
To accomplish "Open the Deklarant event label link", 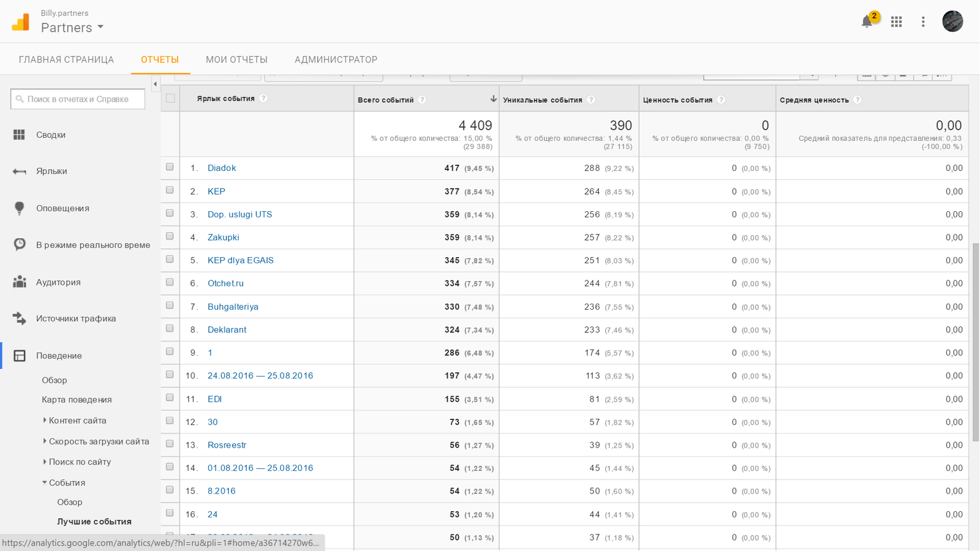I will [x=227, y=329].
